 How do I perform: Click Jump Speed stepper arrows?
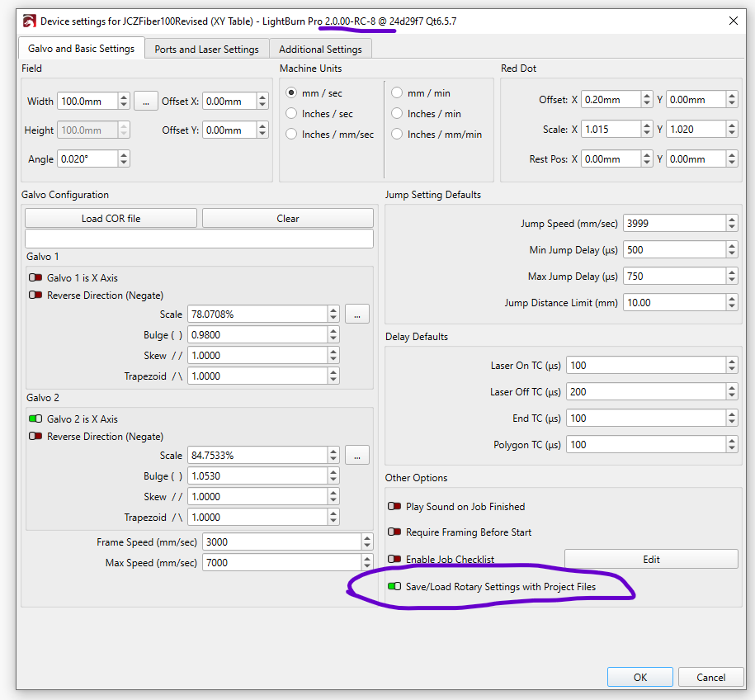732,223
